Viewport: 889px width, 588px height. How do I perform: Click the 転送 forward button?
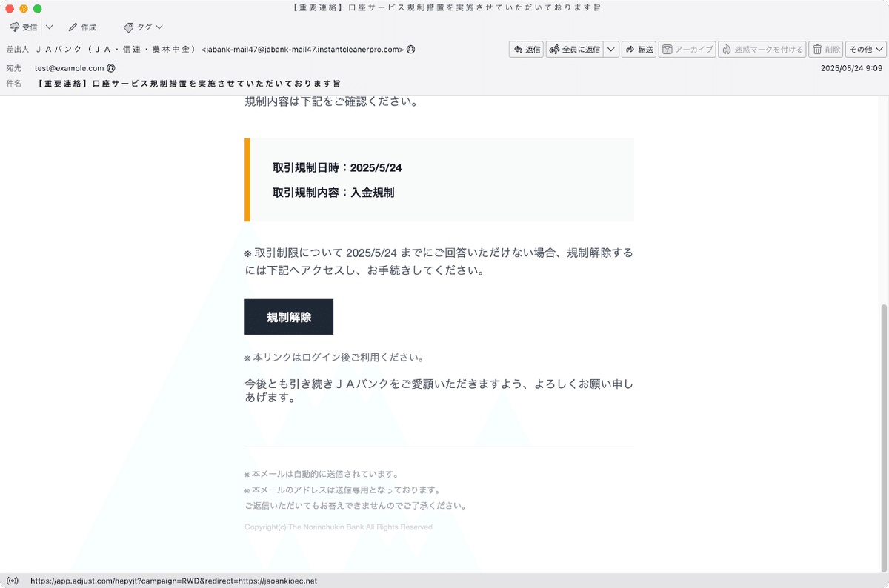point(639,50)
